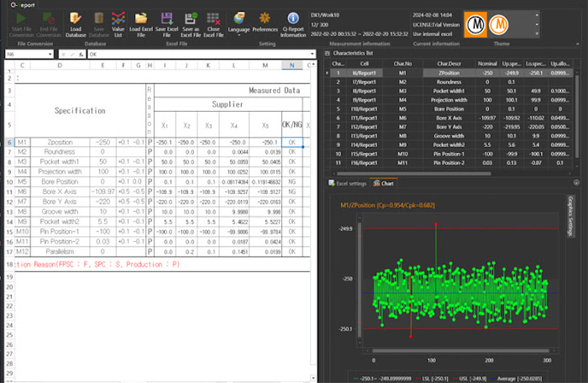
Task: Select the black M theme
Action: pyautogui.click(x=475, y=25)
